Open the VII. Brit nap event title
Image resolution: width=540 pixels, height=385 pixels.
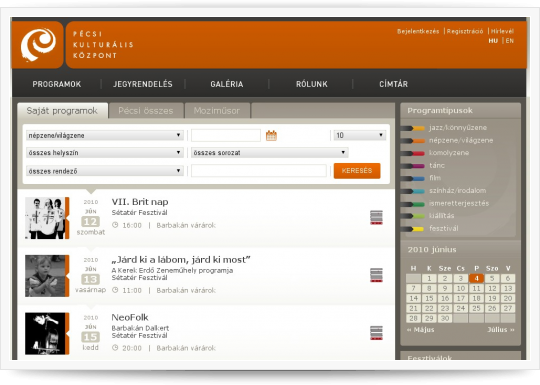[140, 202]
